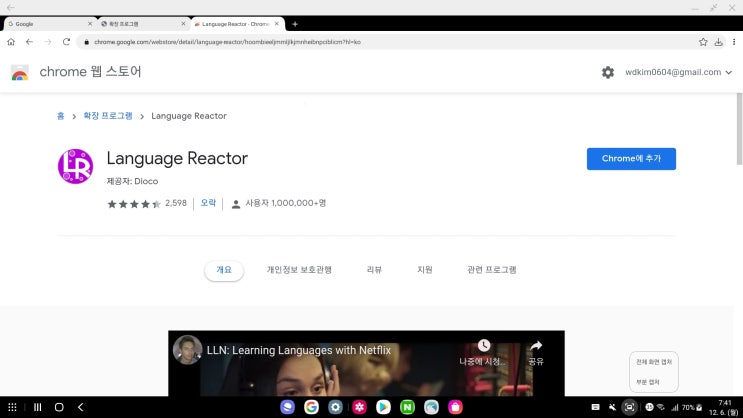The height and width of the screenshot is (418, 743).
Task: Open the browser downloads icon
Action: (719, 42)
